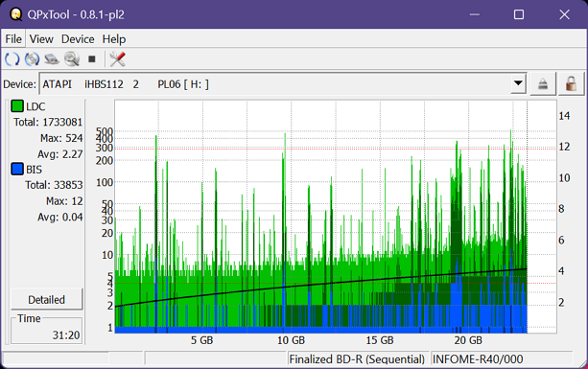The height and width of the screenshot is (369, 588).
Task: Eject the disc tray
Action: click(x=543, y=84)
